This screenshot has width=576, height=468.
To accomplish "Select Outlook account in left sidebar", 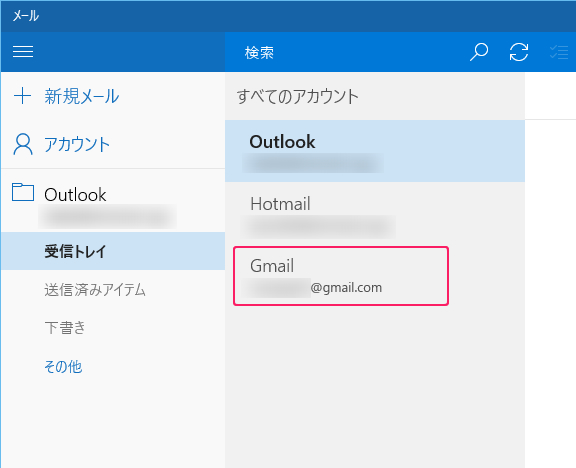I will point(113,200).
